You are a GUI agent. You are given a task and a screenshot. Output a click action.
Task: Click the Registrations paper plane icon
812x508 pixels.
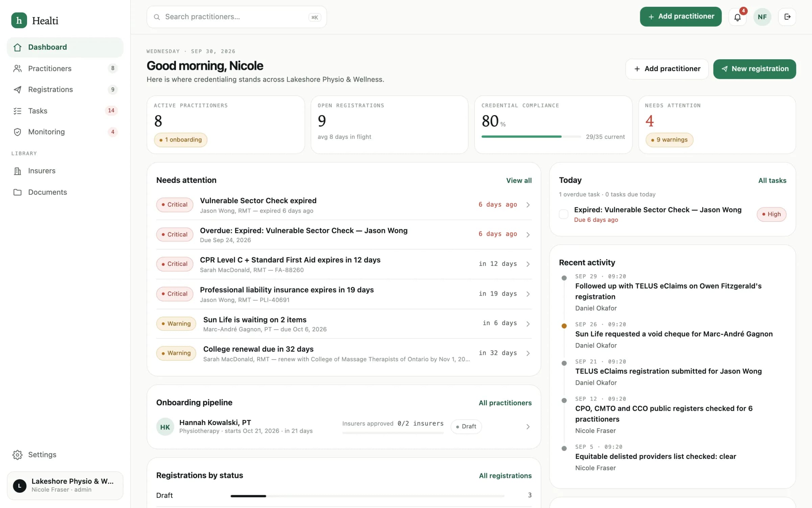pos(18,89)
